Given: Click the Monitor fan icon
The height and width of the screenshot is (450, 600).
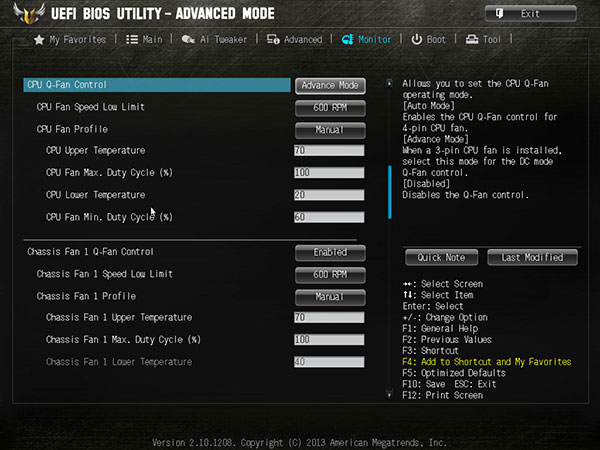Looking at the screenshot, I should coord(347,39).
